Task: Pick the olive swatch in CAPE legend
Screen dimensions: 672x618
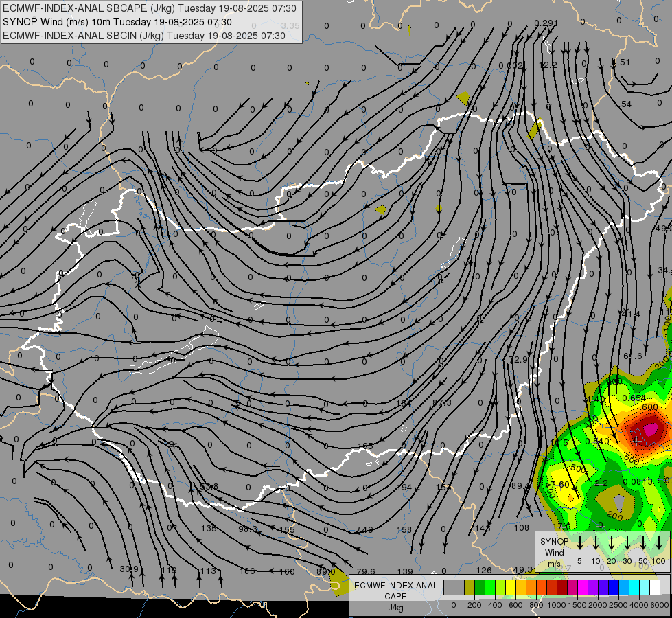Action: click(470, 587)
